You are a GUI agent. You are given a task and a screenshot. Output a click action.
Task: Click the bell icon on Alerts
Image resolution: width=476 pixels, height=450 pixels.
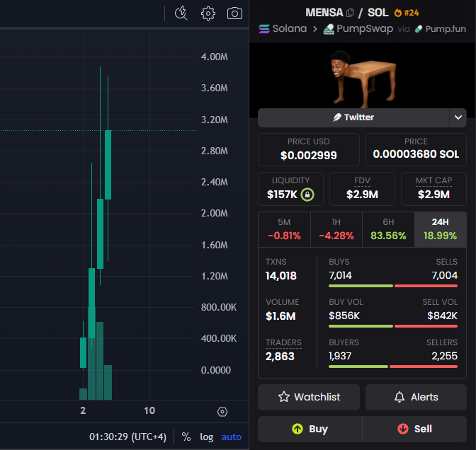coord(399,397)
